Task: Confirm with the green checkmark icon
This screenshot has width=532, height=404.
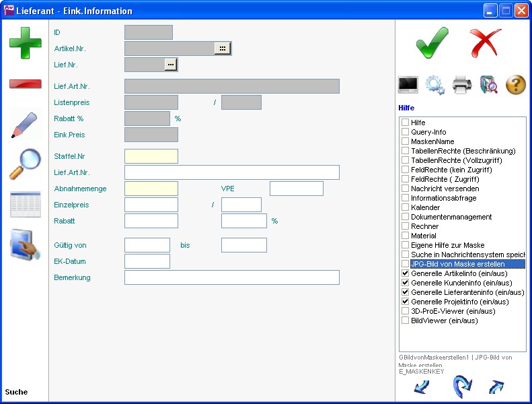Action: click(x=432, y=42)
